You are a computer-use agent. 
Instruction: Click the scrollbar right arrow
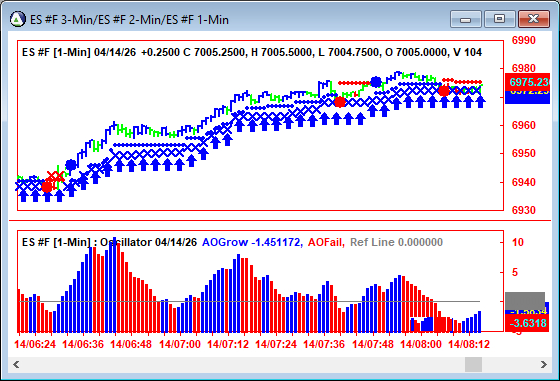point(544,364)
